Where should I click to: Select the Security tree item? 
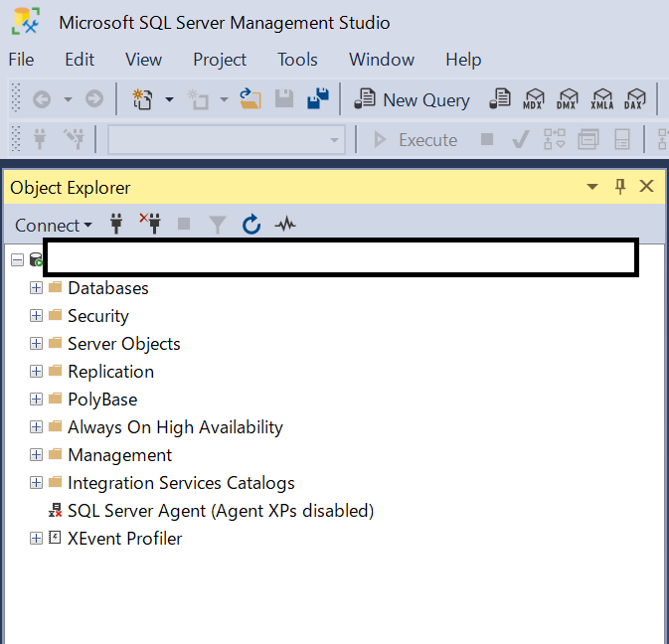tap(98, 316)
